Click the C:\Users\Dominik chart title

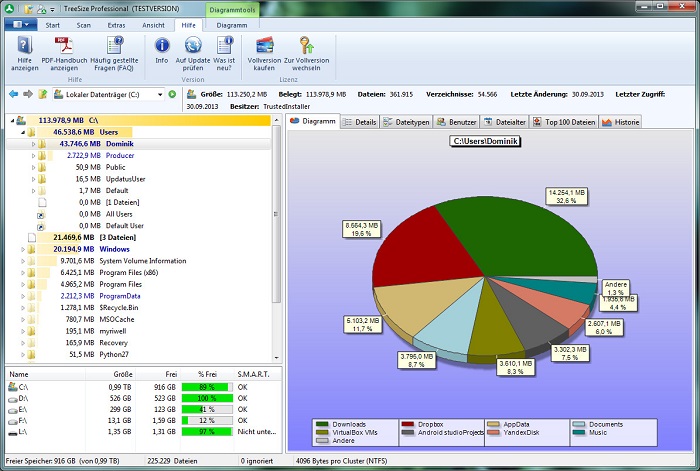485,141
